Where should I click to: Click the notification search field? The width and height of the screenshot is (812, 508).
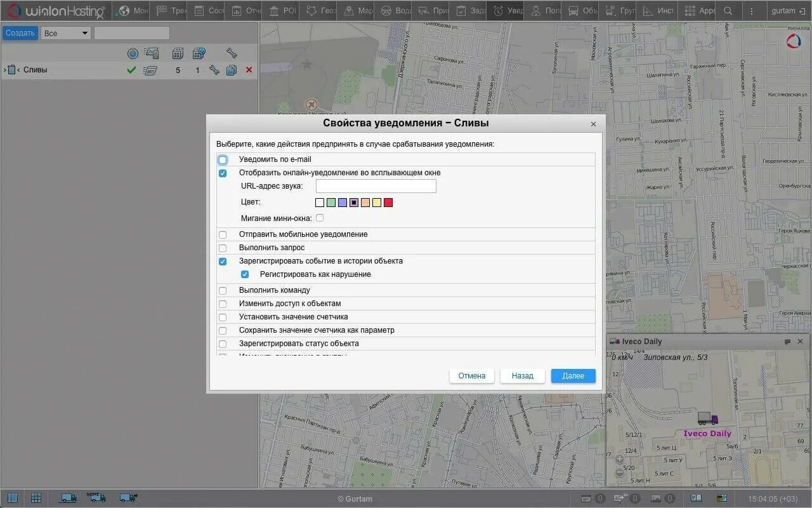132,33
